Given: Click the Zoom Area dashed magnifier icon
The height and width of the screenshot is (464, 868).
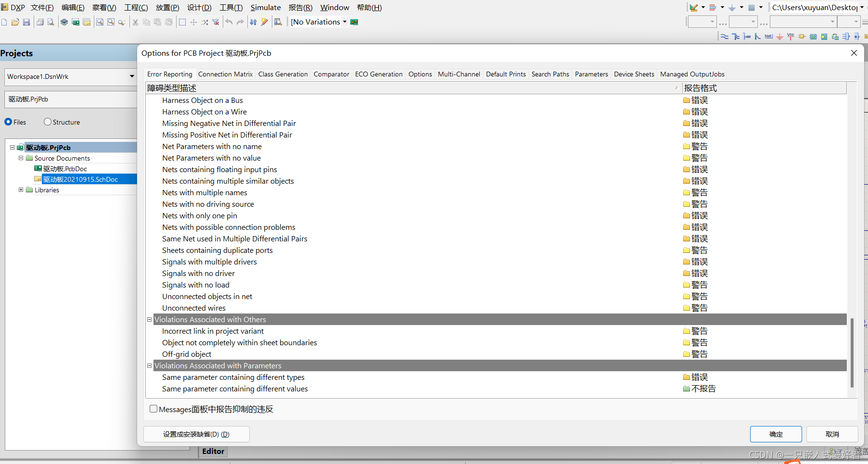Looking at the screenshot, I should 111,22.
